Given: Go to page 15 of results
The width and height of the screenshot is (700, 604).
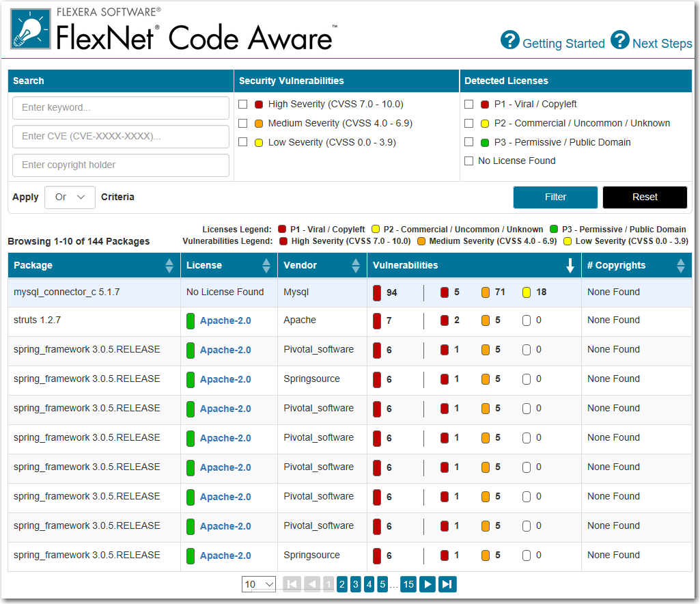Looking at the screenshot, I should click(408, 584).
